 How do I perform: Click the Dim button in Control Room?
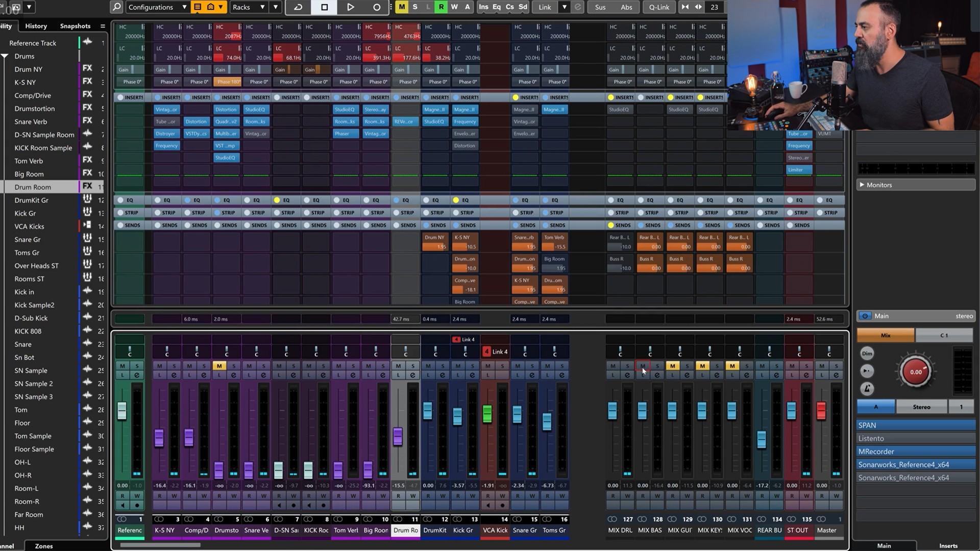point(867,353)
